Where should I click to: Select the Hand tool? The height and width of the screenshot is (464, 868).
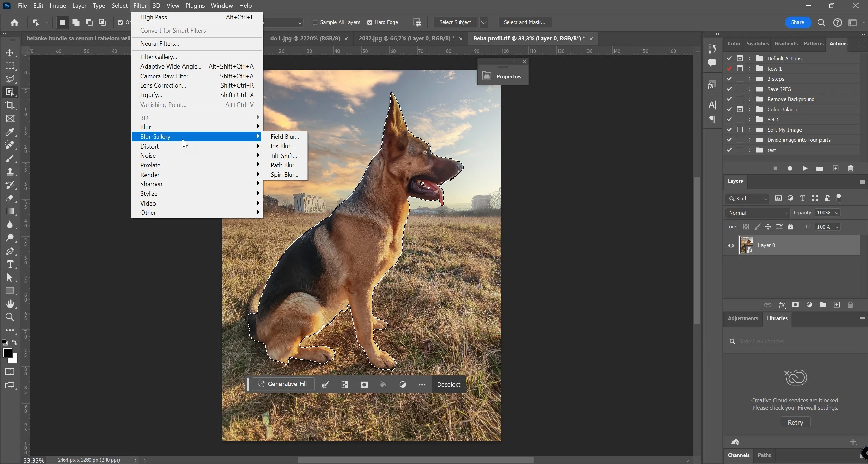[x=10, y=304]
